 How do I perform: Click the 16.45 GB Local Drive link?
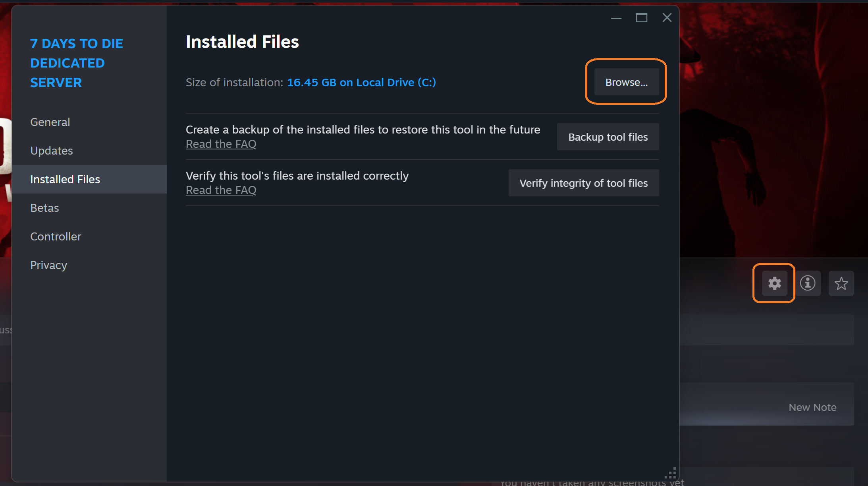pyautogui.click(x=361, y=82)
